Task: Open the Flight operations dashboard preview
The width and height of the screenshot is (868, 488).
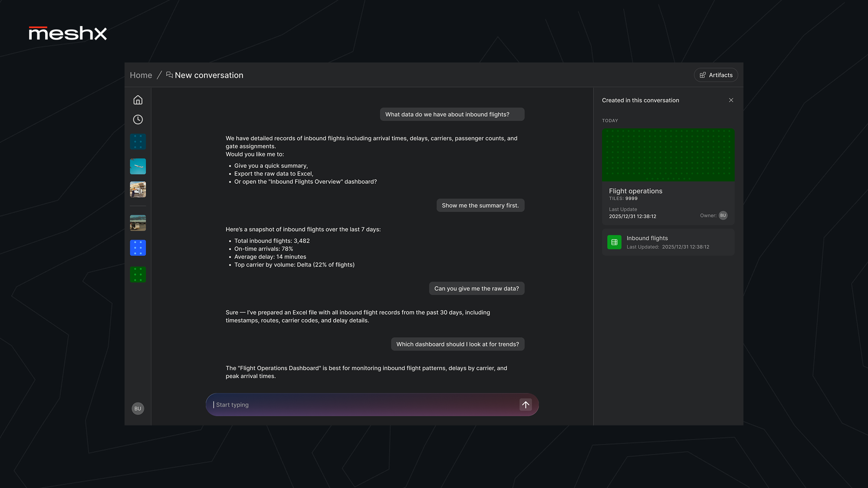Action: [668, 155]
